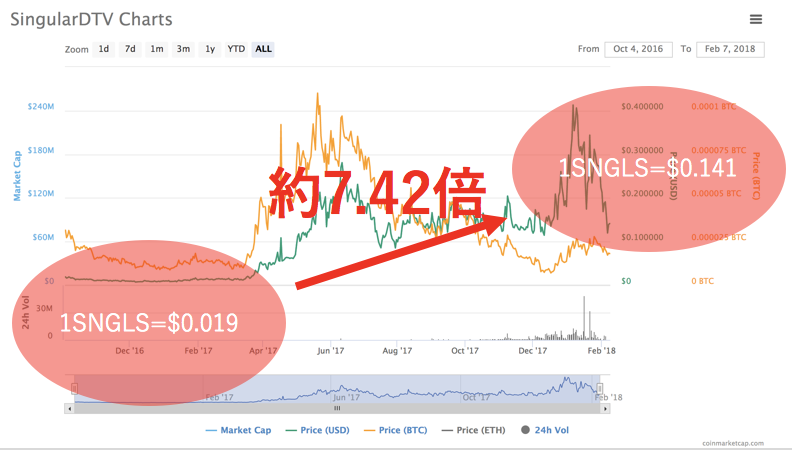
Task: Click the Jun '17 date axis label
Action: [330, 351]
